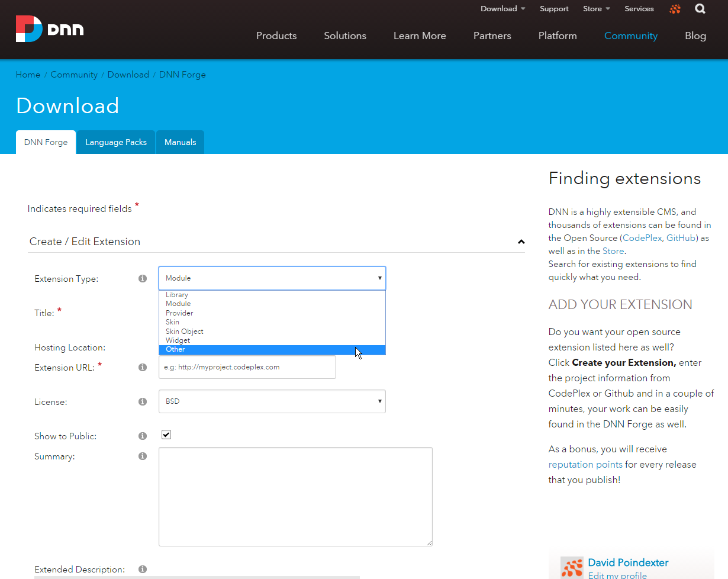The width and height of the screenshot is (728, 579).
Task: Open the License dropdown showing BSD
Action: point(272,401)
